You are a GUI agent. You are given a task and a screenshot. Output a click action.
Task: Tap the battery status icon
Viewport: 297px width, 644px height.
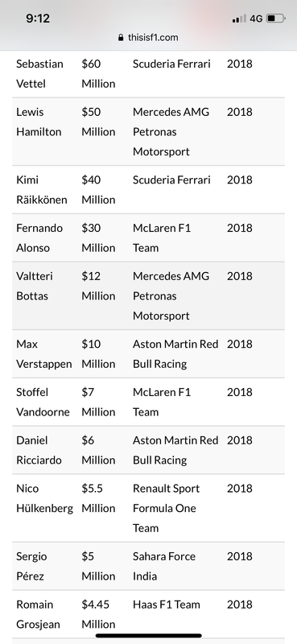(x=275, y=19)
